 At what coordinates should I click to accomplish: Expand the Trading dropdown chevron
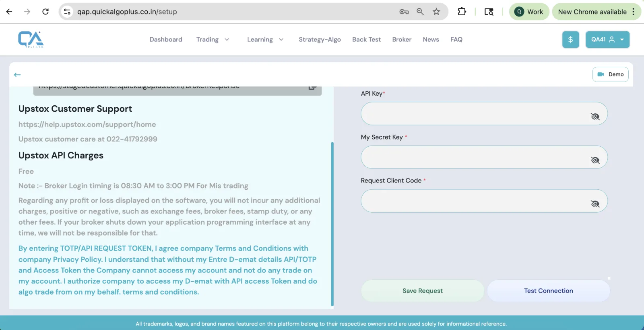coord(227,39)
